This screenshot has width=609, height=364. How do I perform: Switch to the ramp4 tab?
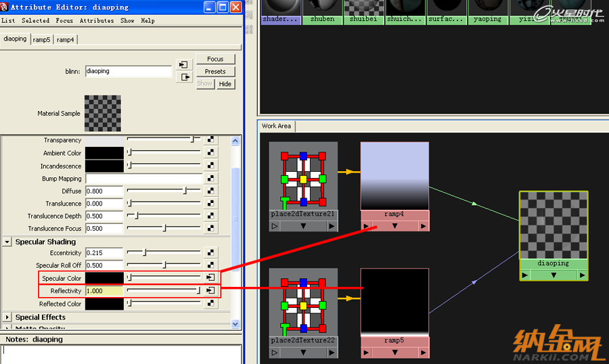click(65, 40)
